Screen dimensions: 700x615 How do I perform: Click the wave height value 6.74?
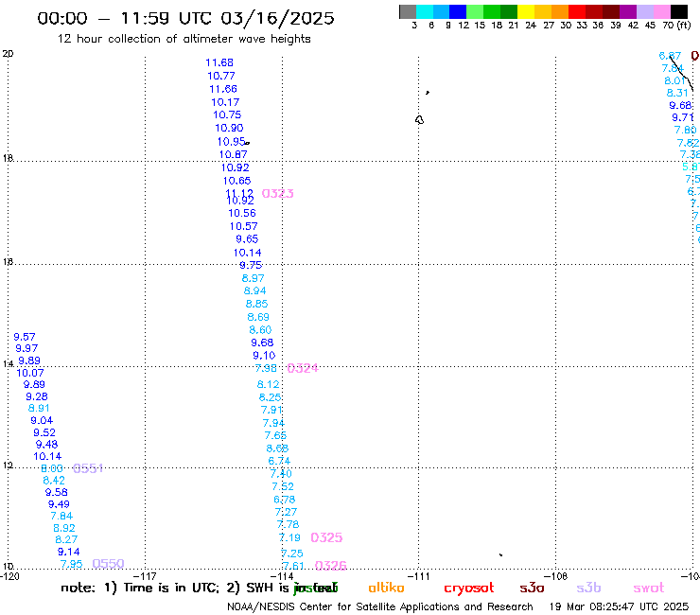coord(279,461)
